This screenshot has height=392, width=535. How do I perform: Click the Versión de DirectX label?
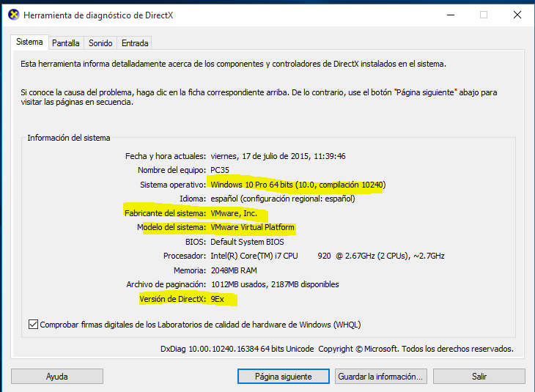pyautogui.click(x=173, y=299)
